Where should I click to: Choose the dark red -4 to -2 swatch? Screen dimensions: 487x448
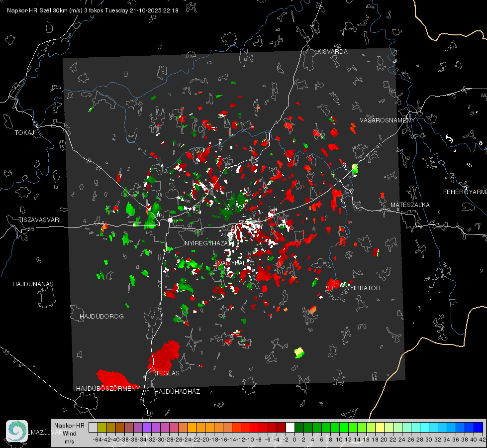point(281,427)
